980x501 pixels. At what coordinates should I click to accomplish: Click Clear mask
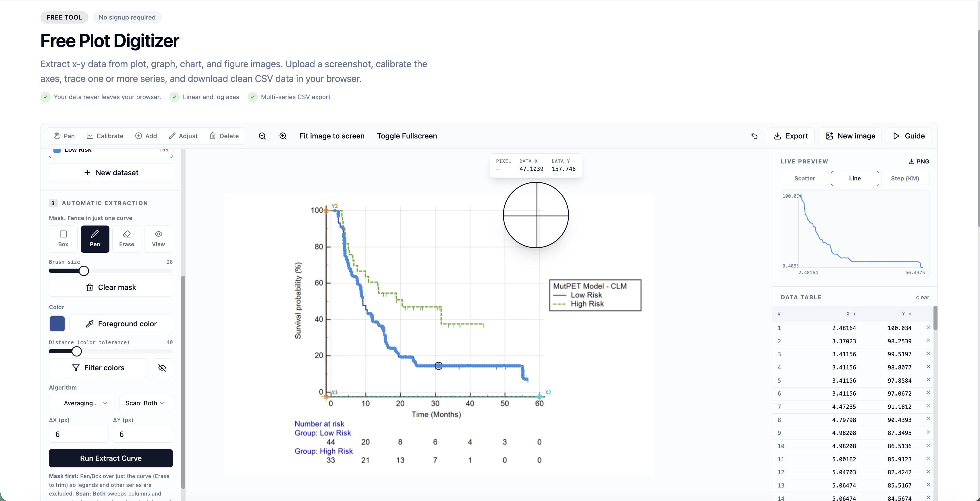pos(111,287)
